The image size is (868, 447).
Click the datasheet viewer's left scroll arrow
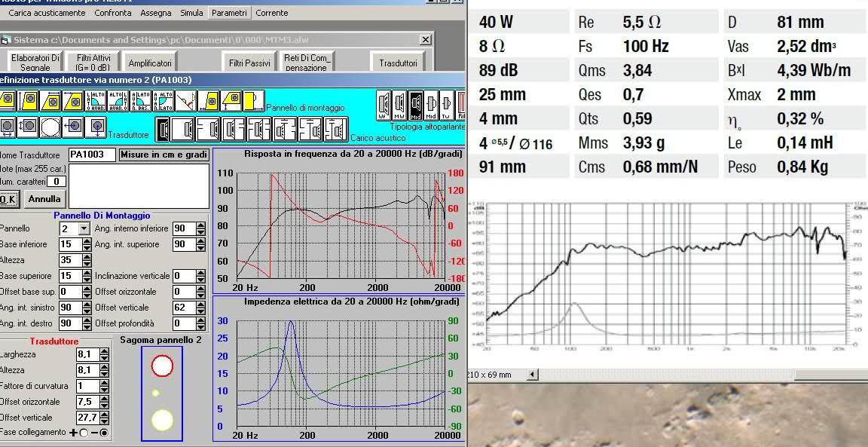[531, 375]
